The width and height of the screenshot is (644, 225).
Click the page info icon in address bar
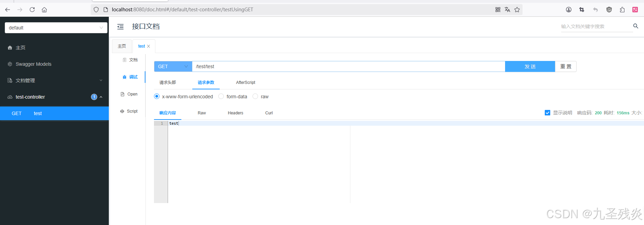point(106,10)
